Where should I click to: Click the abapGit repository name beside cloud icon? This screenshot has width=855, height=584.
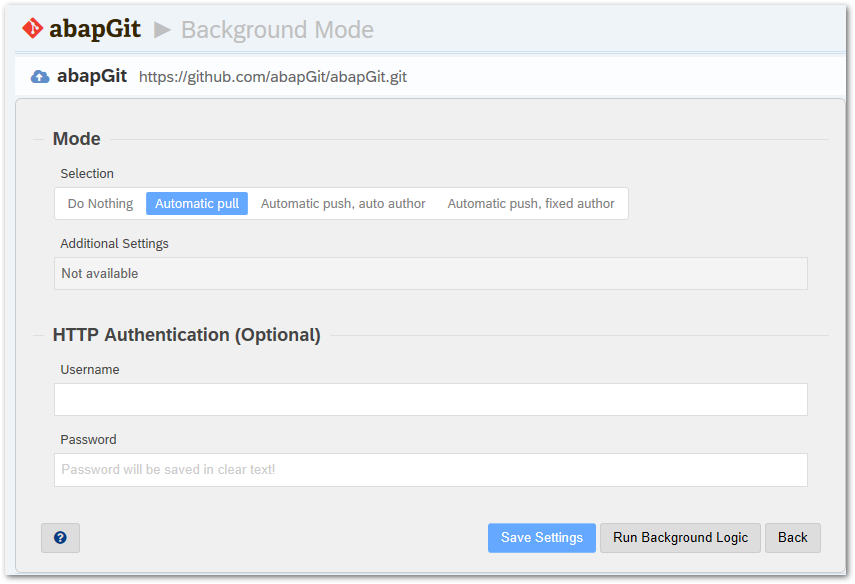pyautogui.click(x=92, y=76)
